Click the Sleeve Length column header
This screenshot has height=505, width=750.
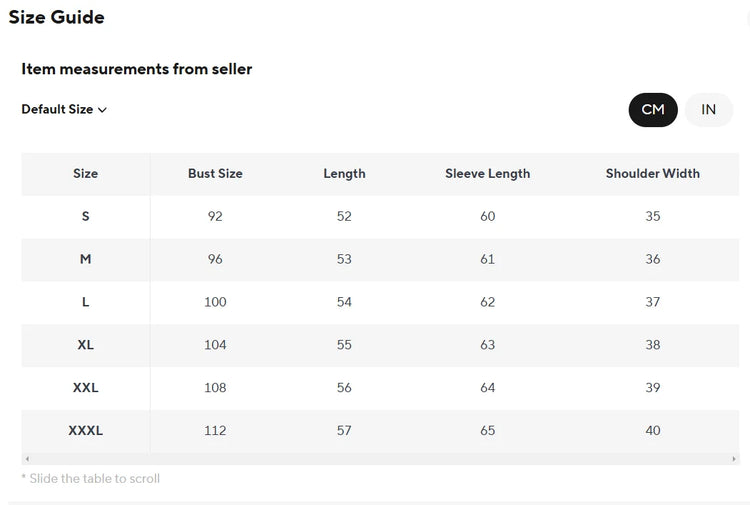click(487, 174)
